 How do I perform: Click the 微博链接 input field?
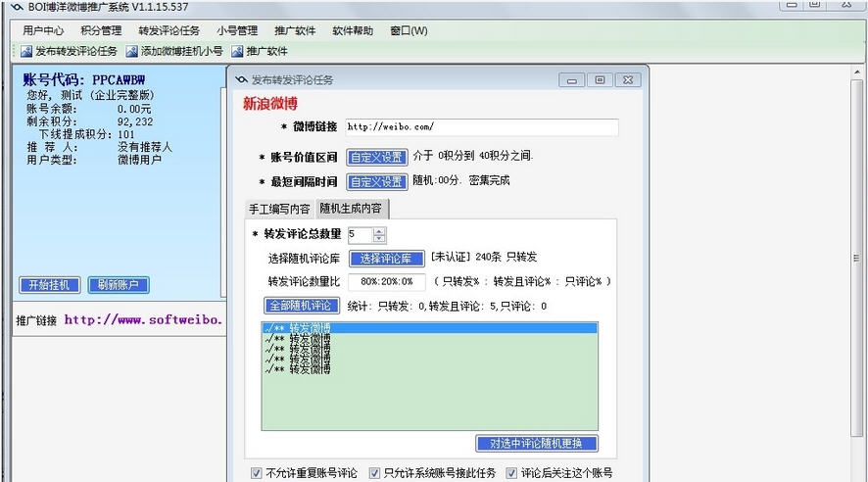pos(482,126)
